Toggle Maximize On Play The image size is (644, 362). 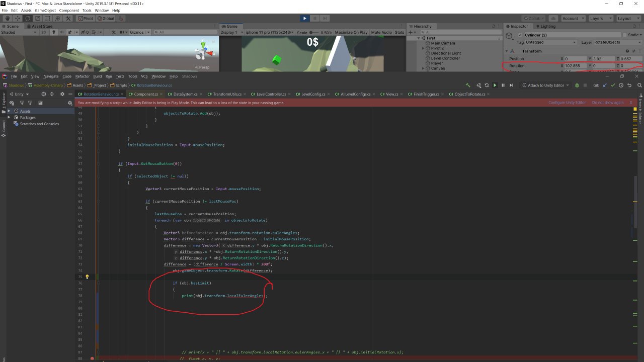(351, 32)
